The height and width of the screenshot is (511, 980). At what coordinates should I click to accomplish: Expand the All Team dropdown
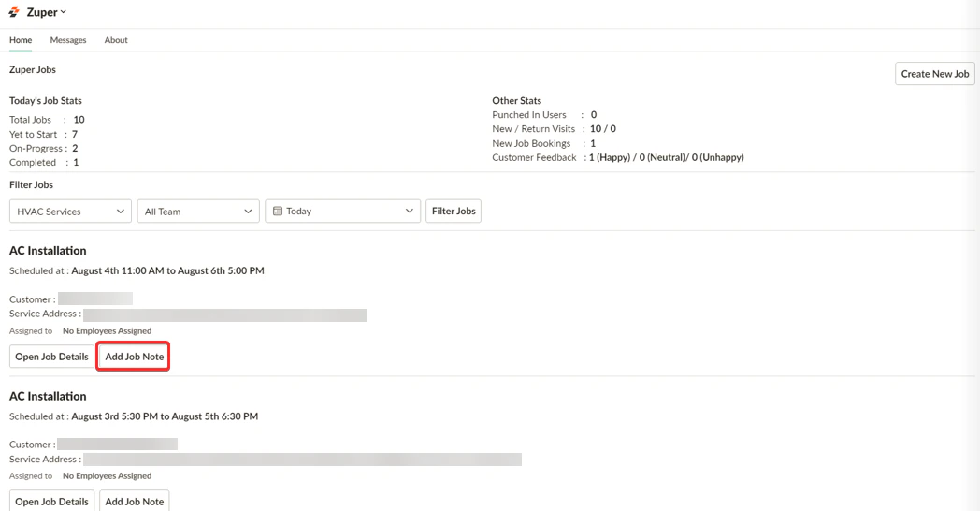tap(198, 212)
